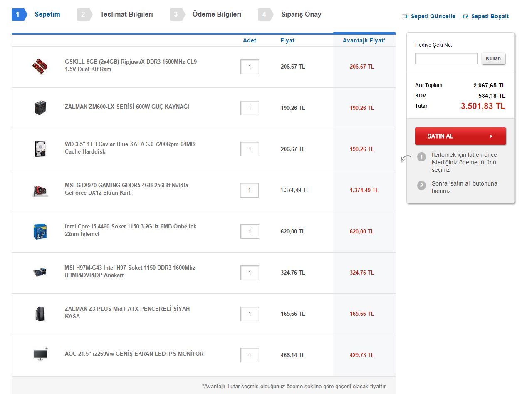The height and width of the screenshot is (394, 532).
Task: Open ZALMAN ZM600-LX SERİSİ 600W product name
Action: [x=127, y=107]
